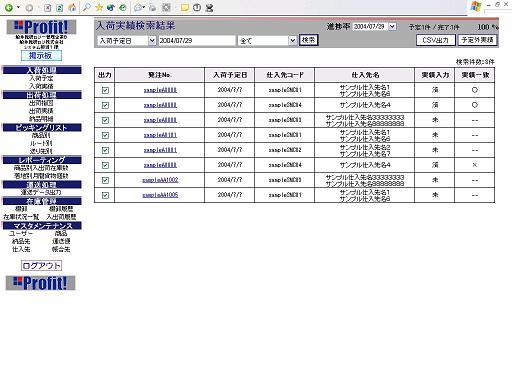Open order link sampleAA1002

160,180
